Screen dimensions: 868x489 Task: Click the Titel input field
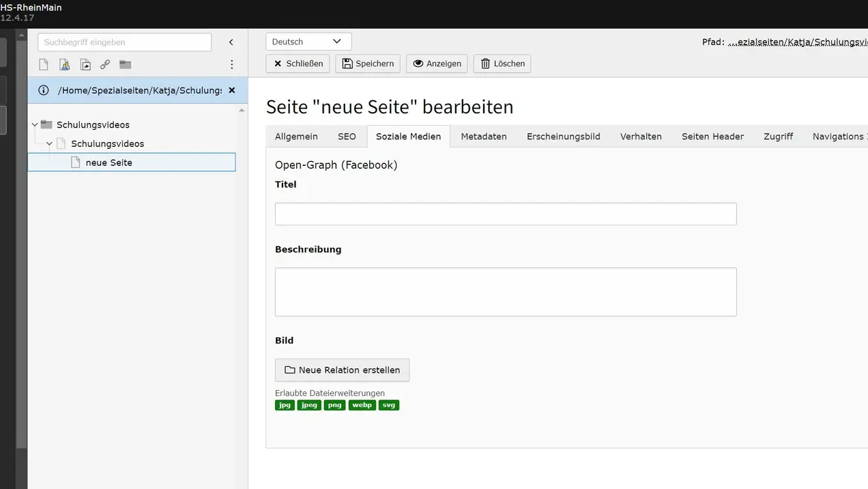coord(506,213)
